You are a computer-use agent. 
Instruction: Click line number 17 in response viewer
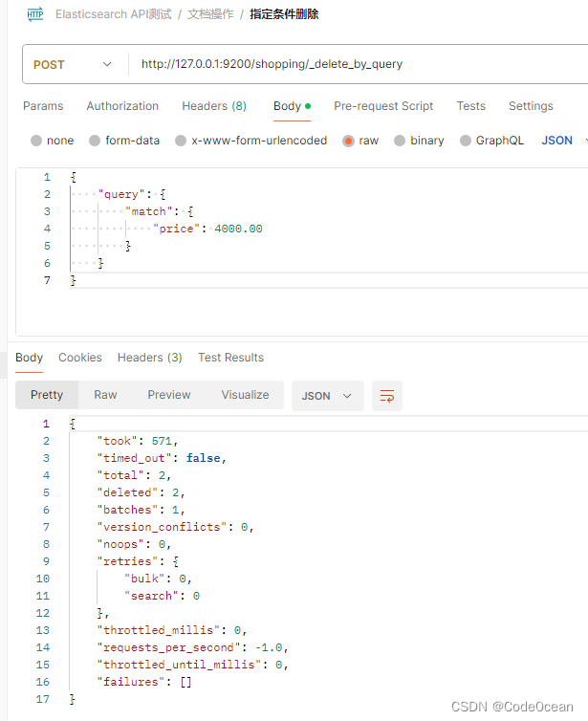(43, 699)
